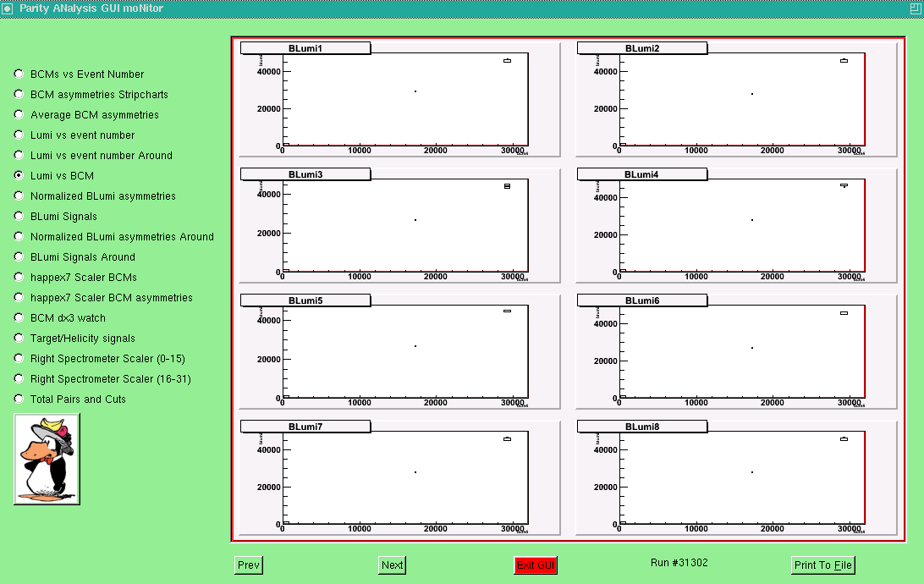The width and height of the screenshot is (924, 584).
Task: Click the red Exit GUI button
Action: 535,565
